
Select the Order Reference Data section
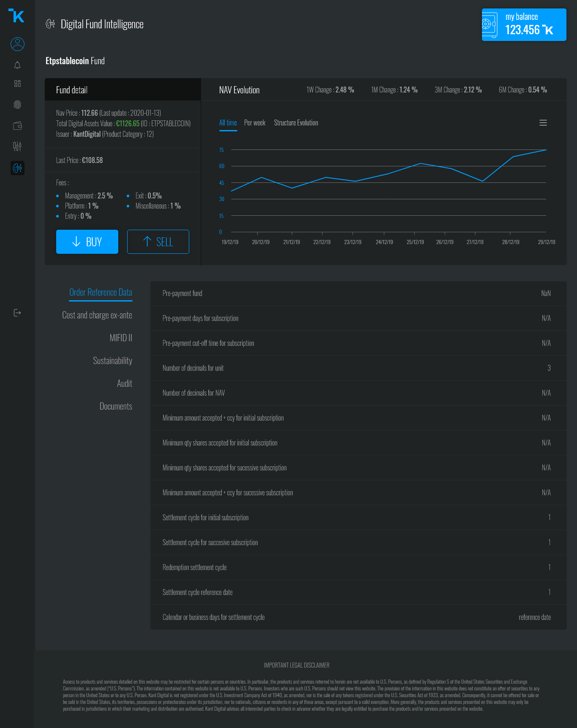[101, 292]
